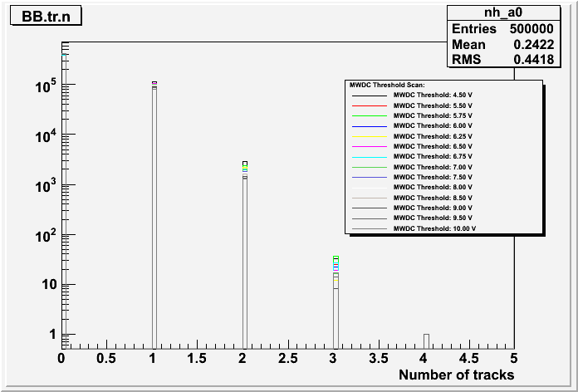Screen dimensions: 578x392
Task: Click the x-axis label 3.5
Action: (x=379, y=358)
